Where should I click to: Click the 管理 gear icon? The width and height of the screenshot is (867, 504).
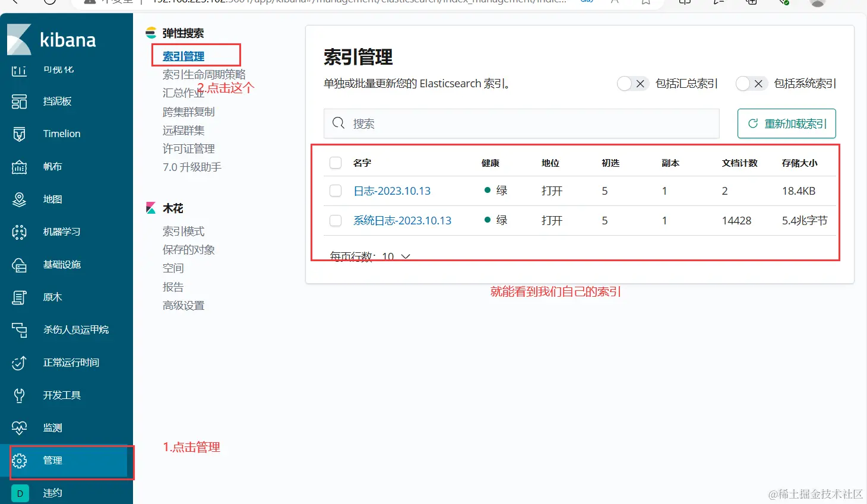(x=20, y=461)
